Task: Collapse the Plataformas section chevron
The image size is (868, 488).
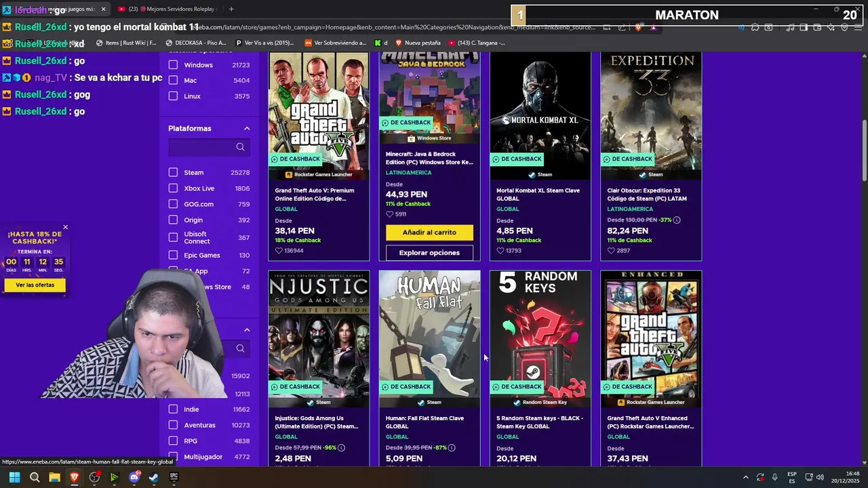Action: coord(247,129)
